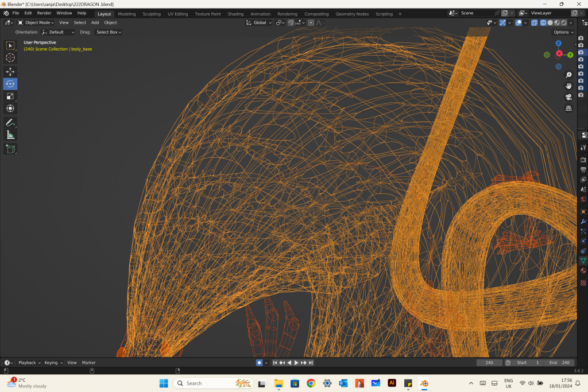Viewport: 588px width, 392px height.
Task: Click the current frame field 240
Action: [x=489, y=363]
